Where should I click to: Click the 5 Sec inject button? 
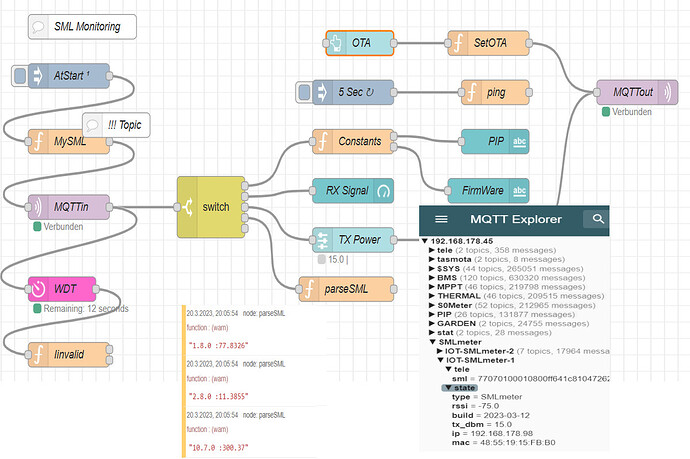click(304, 92)
